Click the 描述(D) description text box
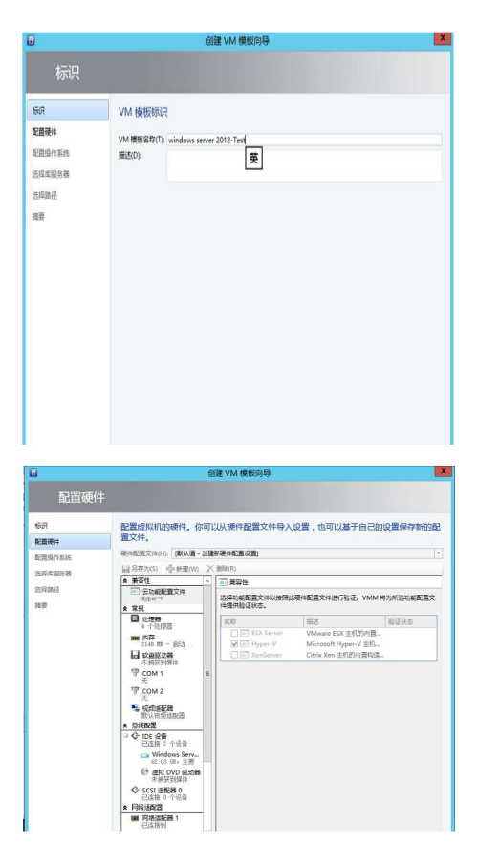478x868 pixels. 304,165
